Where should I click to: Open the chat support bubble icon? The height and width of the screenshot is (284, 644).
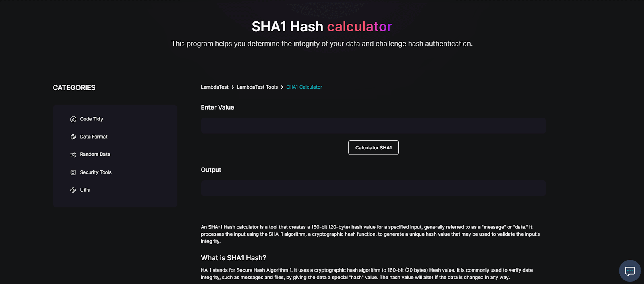630,270
